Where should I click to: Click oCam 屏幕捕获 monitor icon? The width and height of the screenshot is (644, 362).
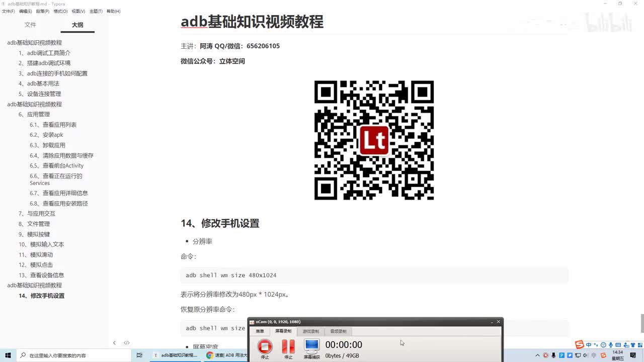312,346
